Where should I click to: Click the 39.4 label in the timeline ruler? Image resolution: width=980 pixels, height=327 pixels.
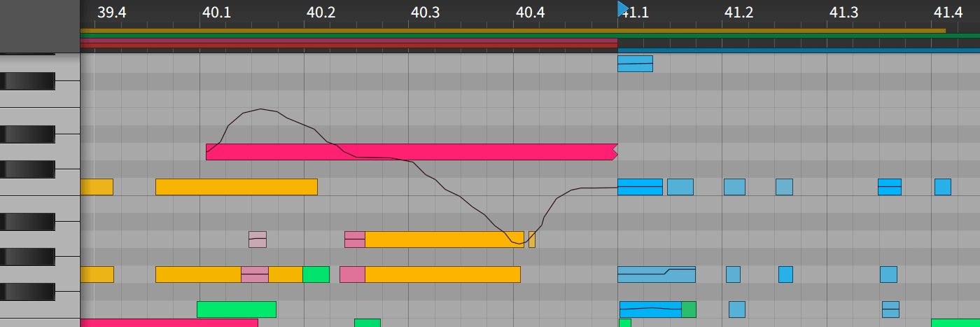tap(111, 12)
